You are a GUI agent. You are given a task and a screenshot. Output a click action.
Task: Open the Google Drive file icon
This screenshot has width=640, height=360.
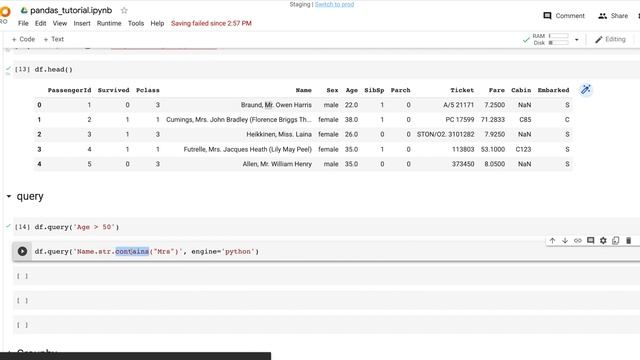pos(24,10)
